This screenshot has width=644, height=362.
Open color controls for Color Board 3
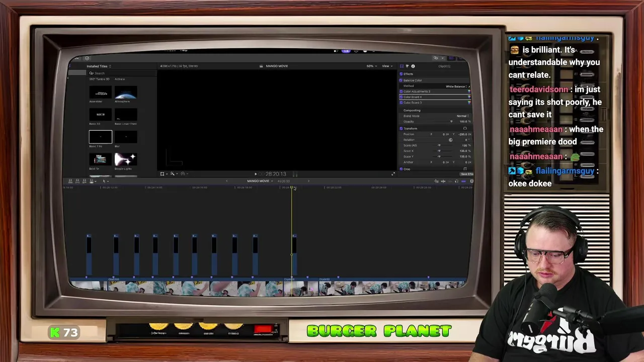pyautogui.click(x=469, y=103)
